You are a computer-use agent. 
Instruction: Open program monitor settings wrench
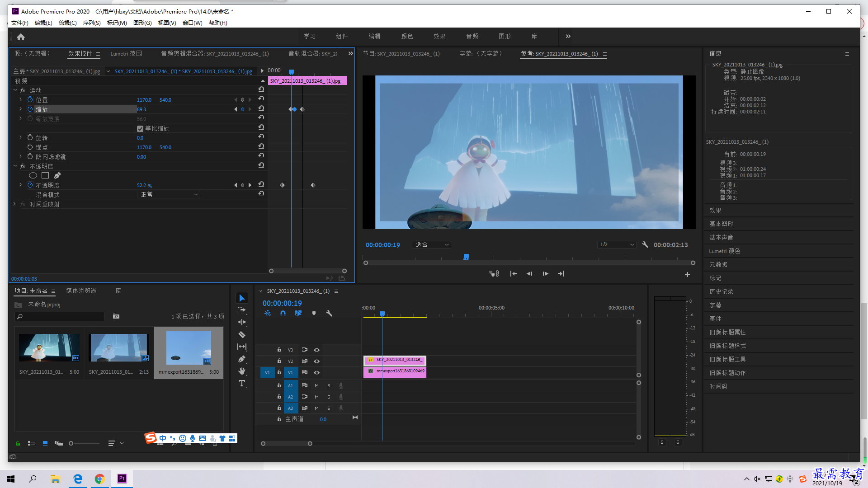(645, 244)
